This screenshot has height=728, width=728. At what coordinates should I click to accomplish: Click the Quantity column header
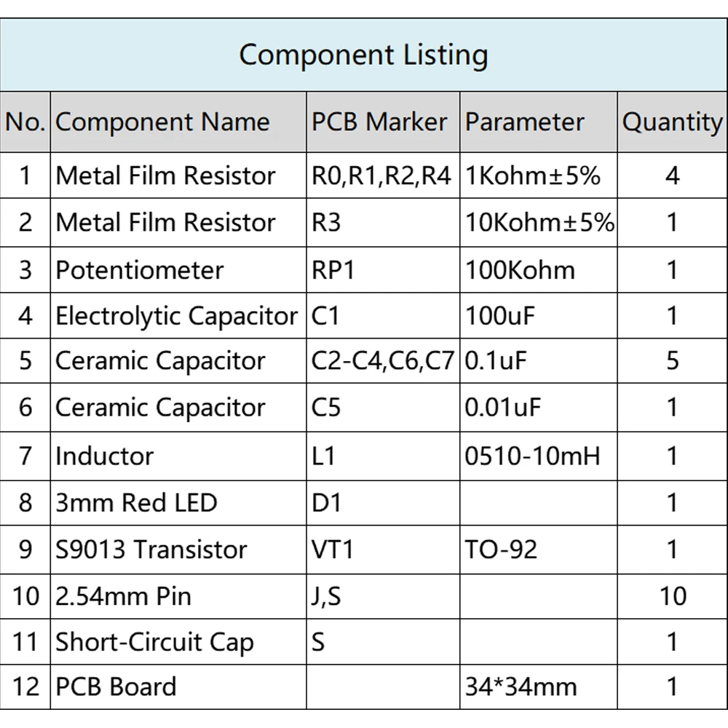(x=672, y=122)
